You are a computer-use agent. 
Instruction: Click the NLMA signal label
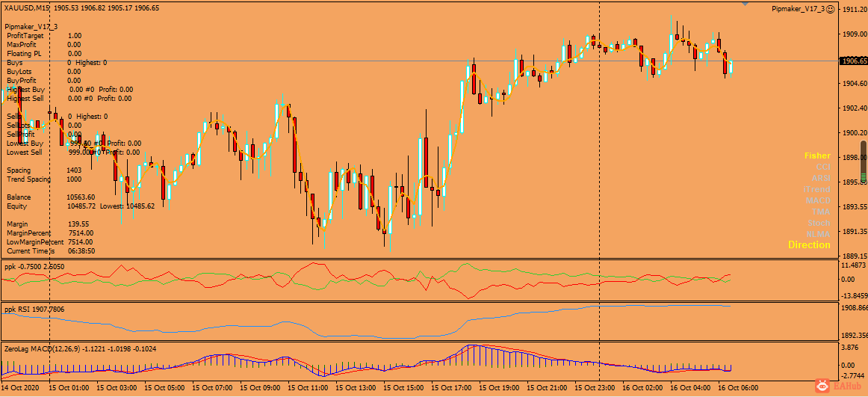[818, 234]
